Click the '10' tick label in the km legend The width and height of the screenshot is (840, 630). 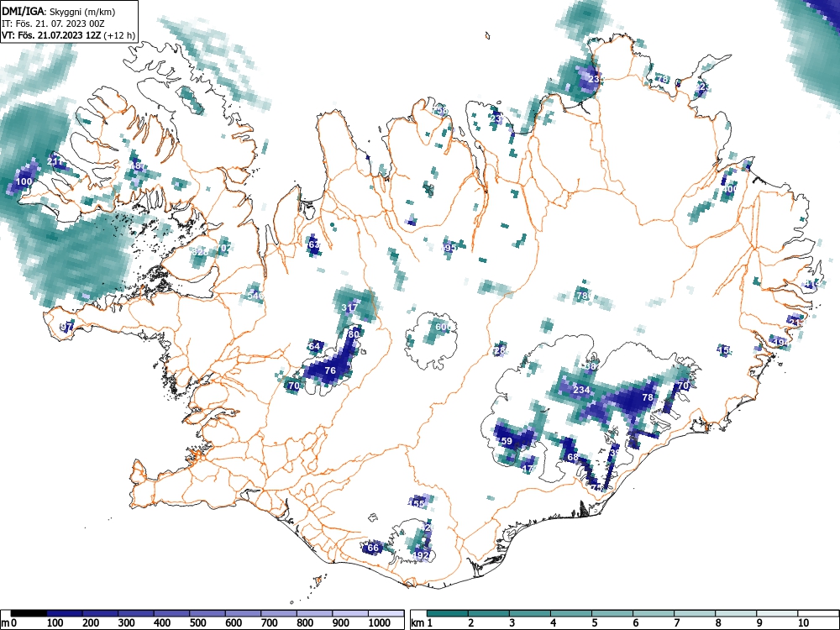tap(804, 623)
